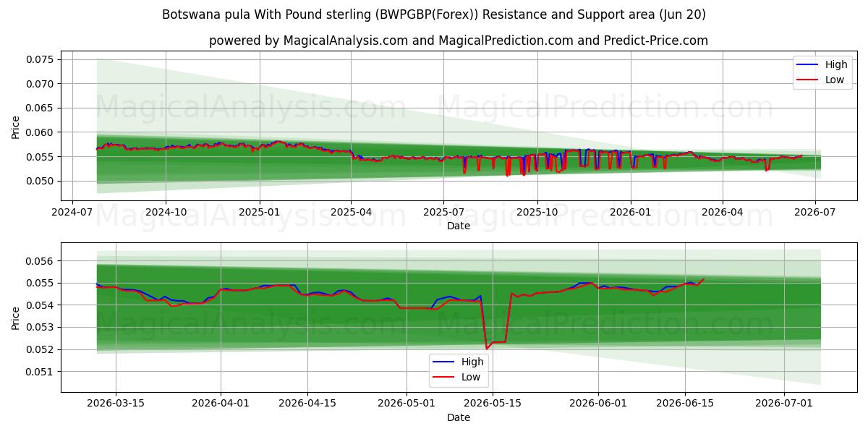Image resolution: width=868 pixels, height=434 pixels.
Task: Click the top chart 'Date' axis label
Action: 459,226
